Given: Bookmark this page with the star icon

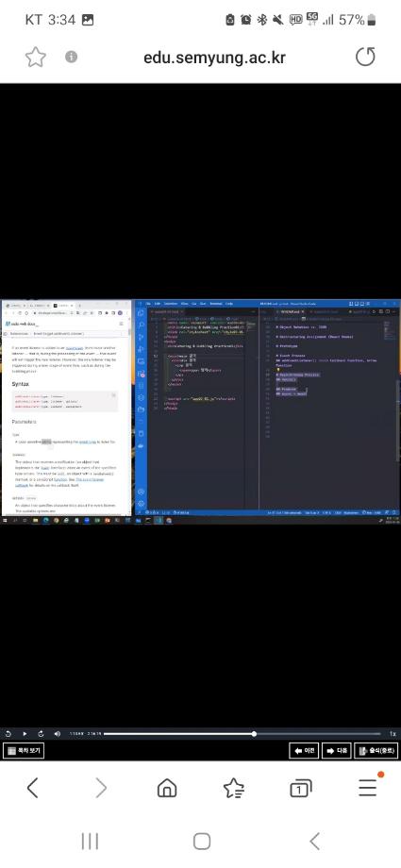Looking at the screenshot, I should [x=36, y=57].
